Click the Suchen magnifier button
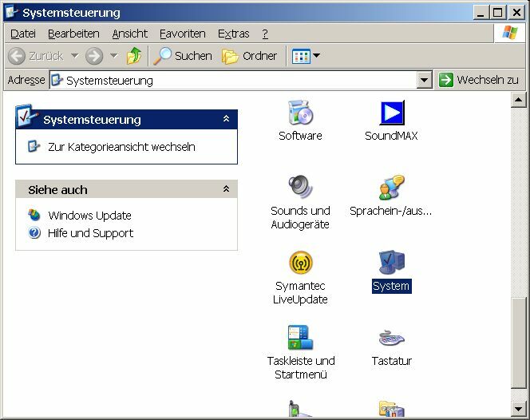530x420 pixels. click(x=183, y=56)
